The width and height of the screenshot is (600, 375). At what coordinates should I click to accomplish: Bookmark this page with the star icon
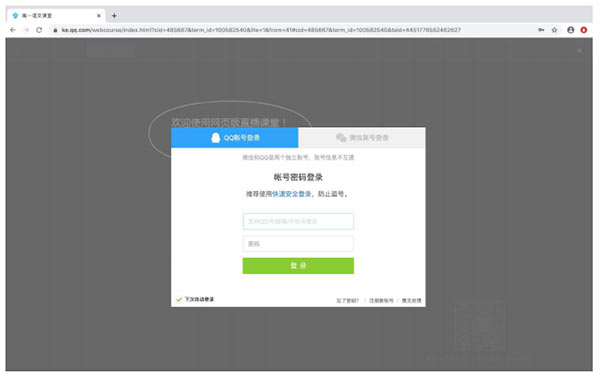pos(554,30)
